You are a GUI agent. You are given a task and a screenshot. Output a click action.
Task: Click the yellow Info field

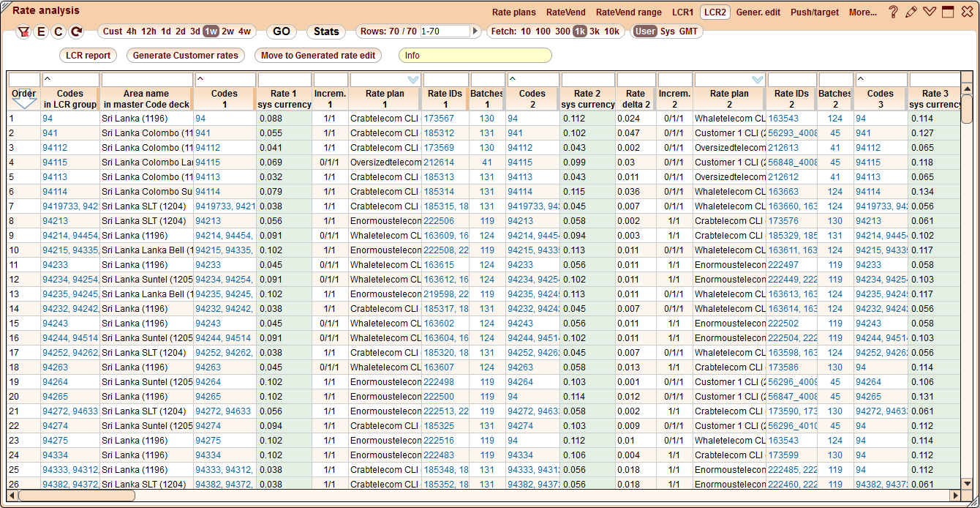point(475,55)
